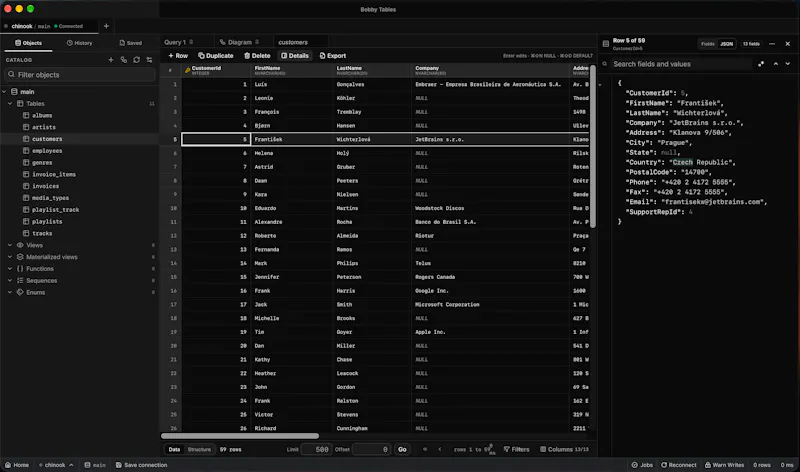Switch the grid to Structure view
Screen dimensions: 800x472
tap(199, 450)
